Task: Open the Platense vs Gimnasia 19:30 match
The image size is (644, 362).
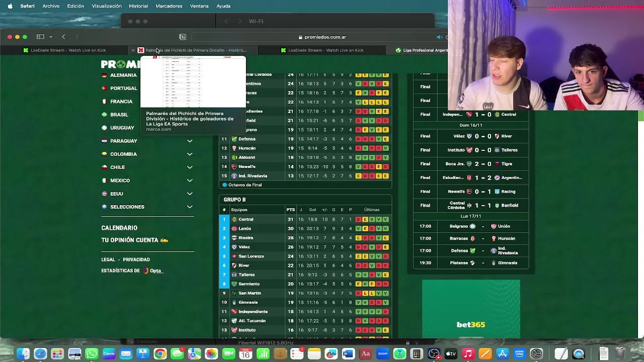Action: [471, 263]
